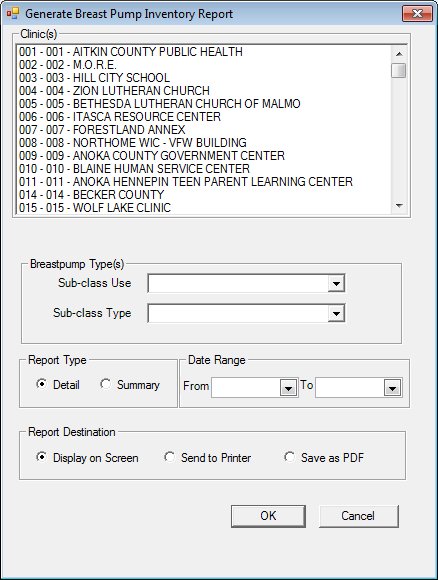Click the Cancel button
The image size is (438, 580).
click(x=358, y=516)
